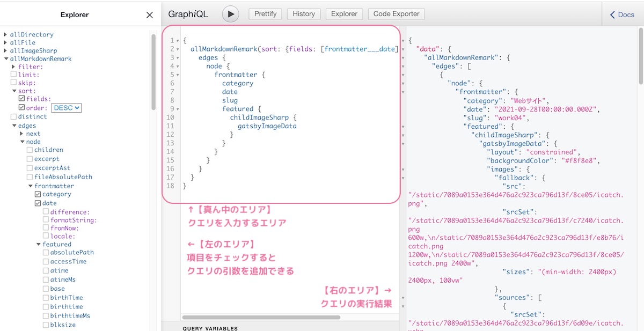Check the birthtimeMs field
This screenshot has height=331, width=644.
(46, 316)
